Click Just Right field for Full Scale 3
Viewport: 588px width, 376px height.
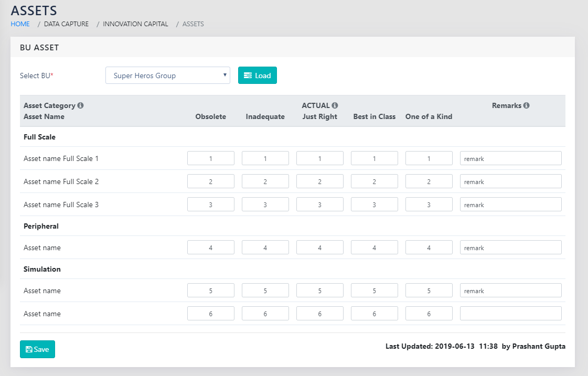(x=319, y=205)
